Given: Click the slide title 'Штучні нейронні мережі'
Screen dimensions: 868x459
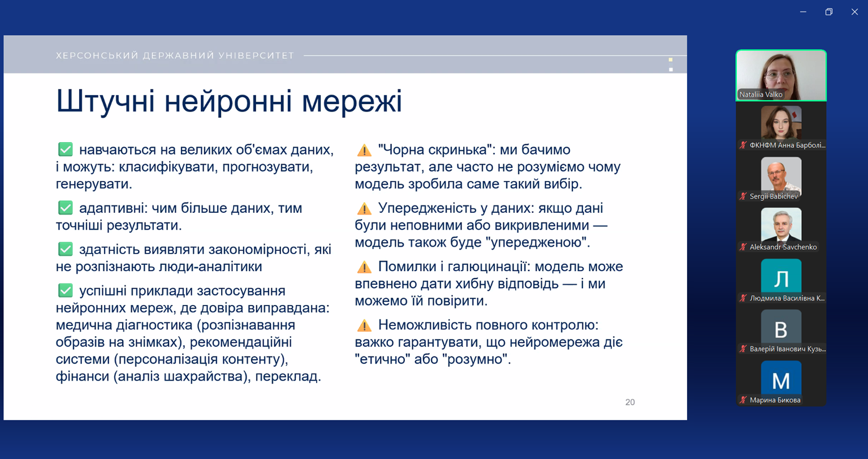Looking at the screenshot, I should coord(229,102).
